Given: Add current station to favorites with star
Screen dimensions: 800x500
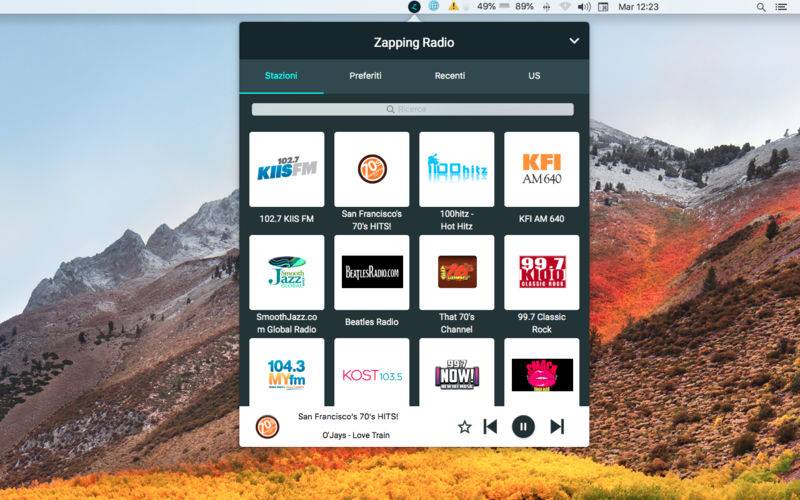Looking at the screenshot, I should point(464,427).
